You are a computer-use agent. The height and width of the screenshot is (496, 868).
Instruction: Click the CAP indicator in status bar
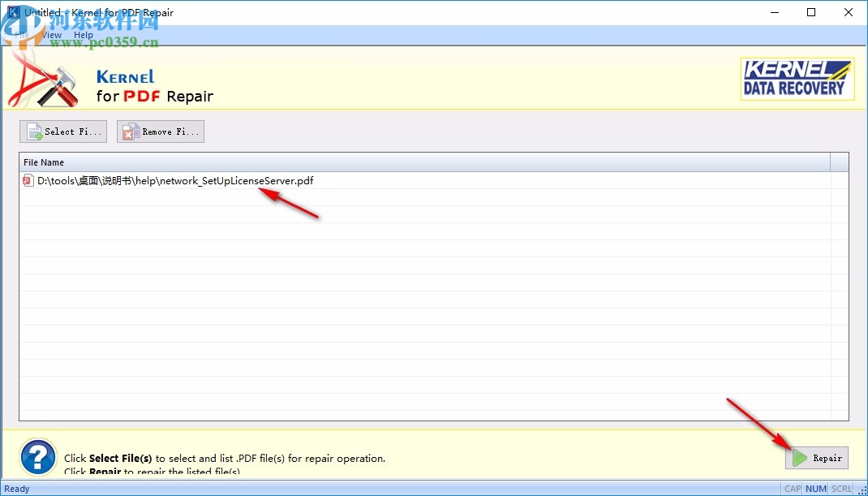792,488
